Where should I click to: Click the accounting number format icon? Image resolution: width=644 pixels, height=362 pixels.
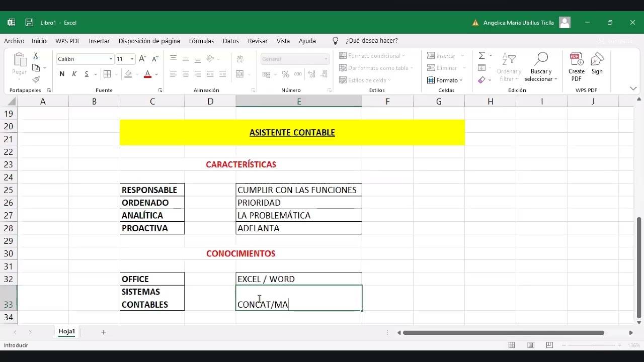[267, 74]
